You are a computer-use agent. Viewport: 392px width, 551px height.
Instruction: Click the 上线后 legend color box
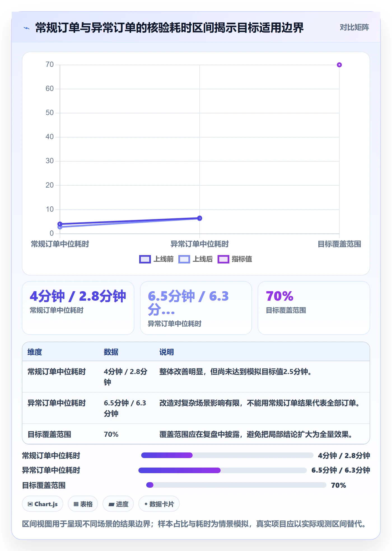click(184, 259)
